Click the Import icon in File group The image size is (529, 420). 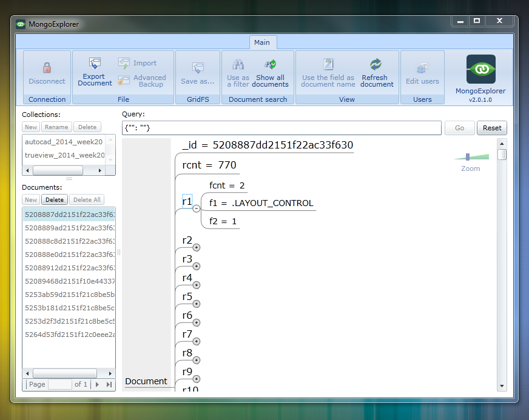(124, 63)
